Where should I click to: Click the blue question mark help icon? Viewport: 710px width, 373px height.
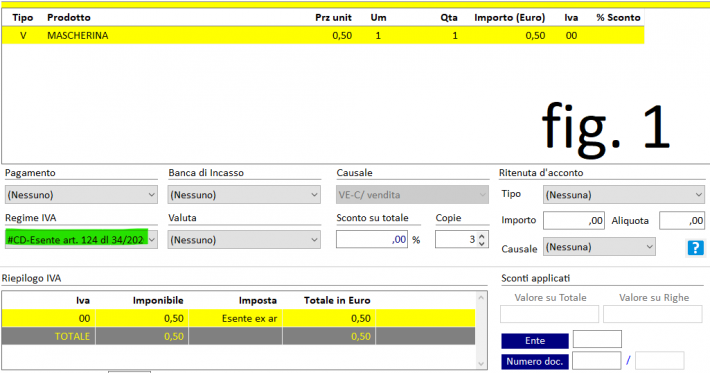click(696, 248)
